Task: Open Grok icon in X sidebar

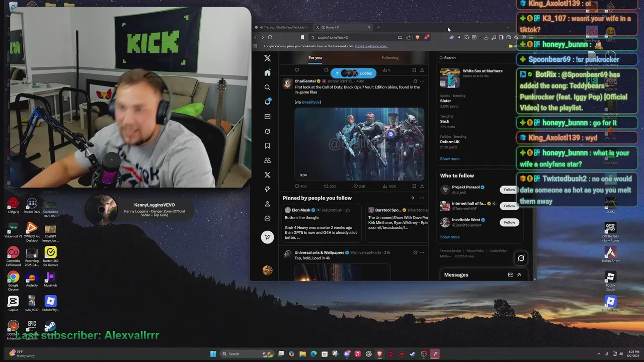Action: [267, 131]
